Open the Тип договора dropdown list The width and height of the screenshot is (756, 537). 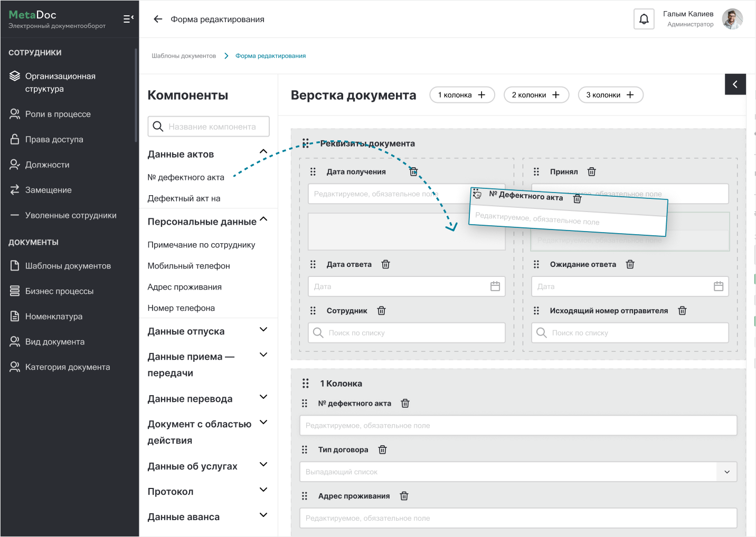pos(726,472)
